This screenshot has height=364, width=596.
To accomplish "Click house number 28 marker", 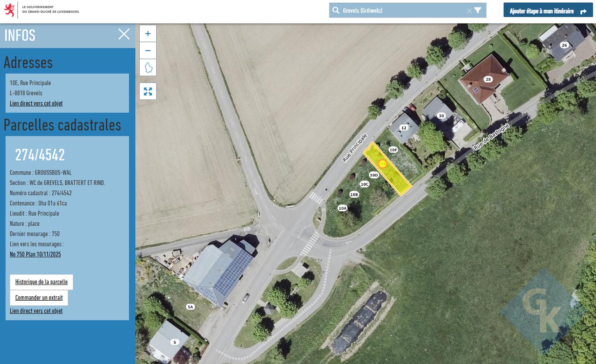I will pyautogui.click(x=488, y=79).
